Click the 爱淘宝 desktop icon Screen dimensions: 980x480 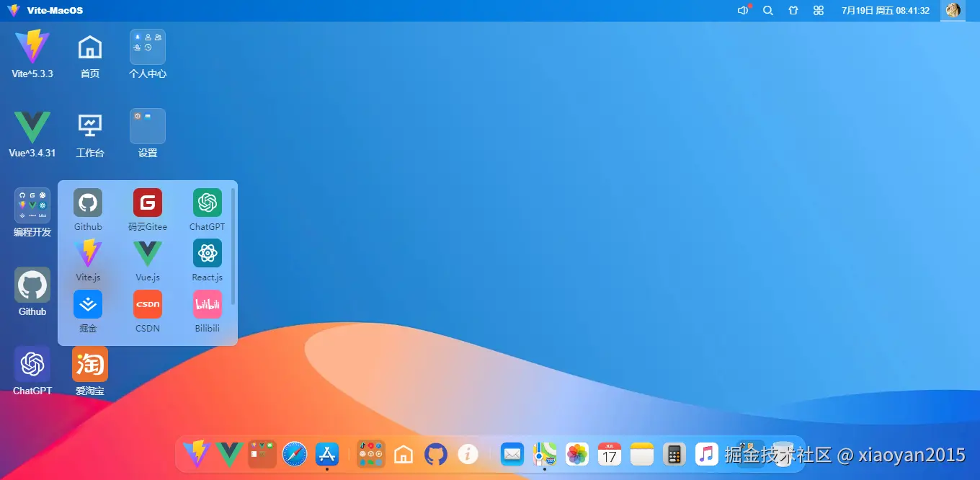point(90,365)
